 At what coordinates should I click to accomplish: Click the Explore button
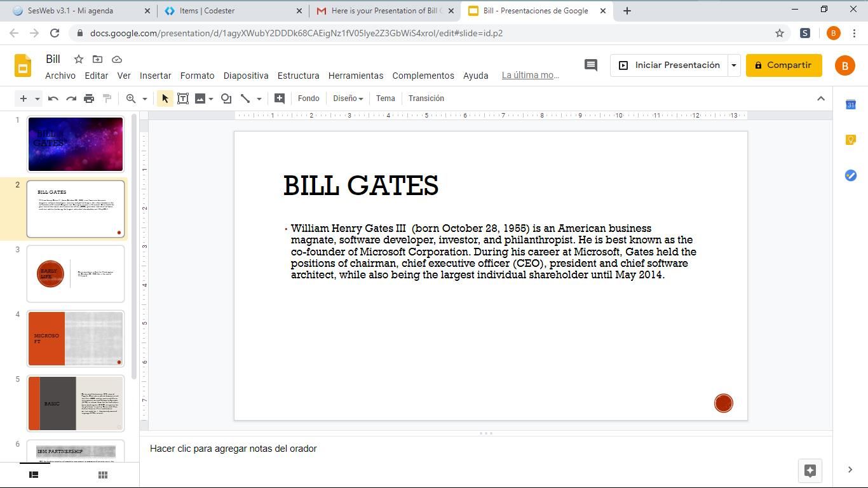tap(810, 470)
